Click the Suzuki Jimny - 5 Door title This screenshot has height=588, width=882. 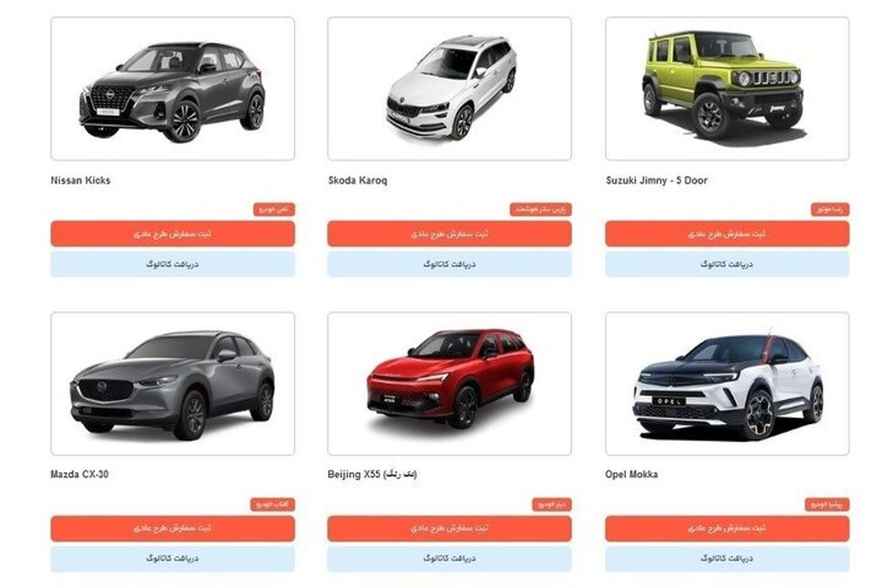[656, 180]
